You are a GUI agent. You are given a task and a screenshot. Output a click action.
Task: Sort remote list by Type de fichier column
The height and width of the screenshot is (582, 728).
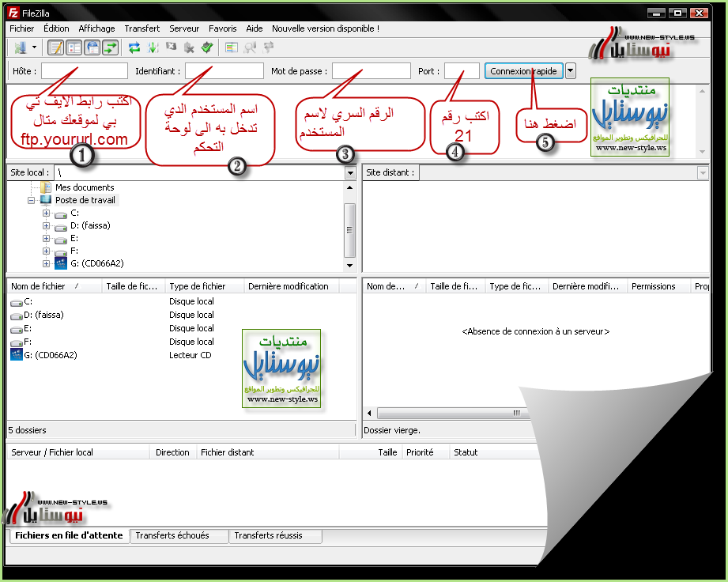[517, 286]
